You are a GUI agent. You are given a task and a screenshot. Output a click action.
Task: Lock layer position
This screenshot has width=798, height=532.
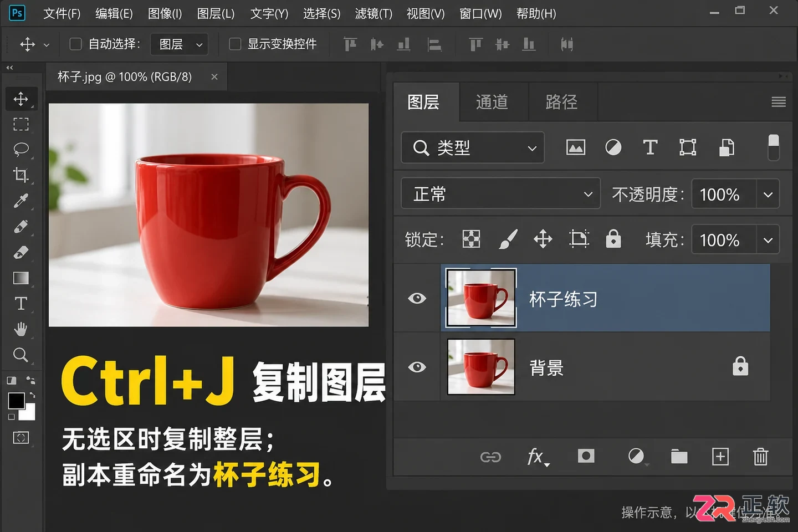543,239
